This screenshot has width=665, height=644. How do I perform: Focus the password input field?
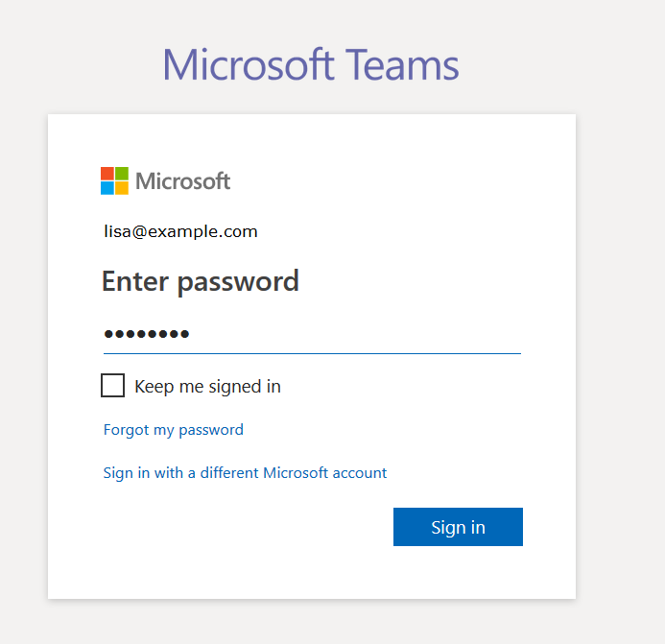point(312,334)
